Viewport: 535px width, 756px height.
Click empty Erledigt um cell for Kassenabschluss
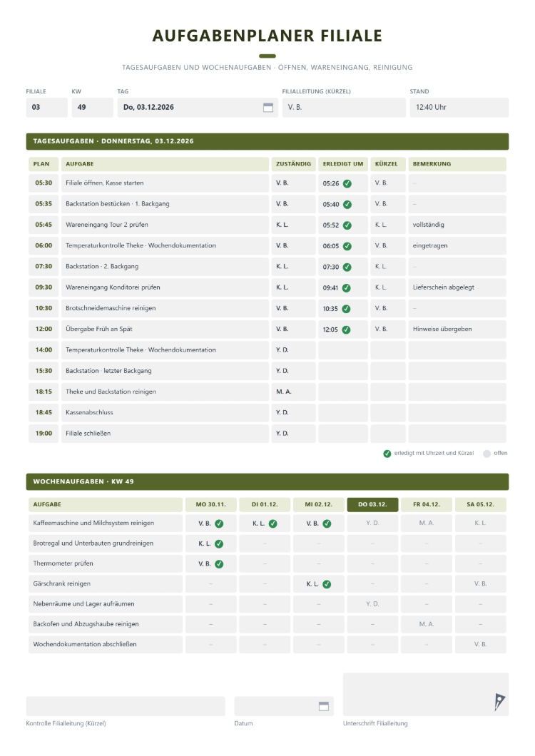click(x=343, y=413)
